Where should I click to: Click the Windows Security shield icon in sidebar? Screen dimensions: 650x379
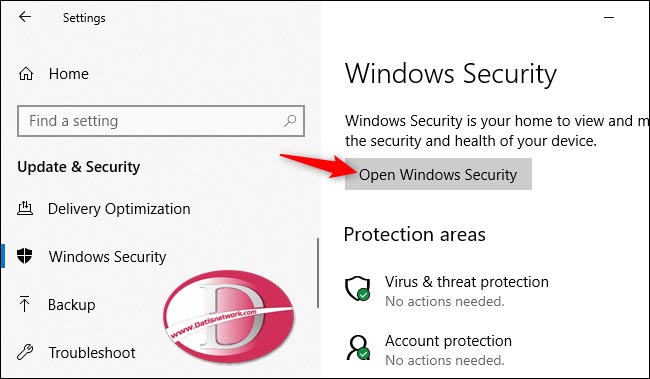click(x=25, y=256)
